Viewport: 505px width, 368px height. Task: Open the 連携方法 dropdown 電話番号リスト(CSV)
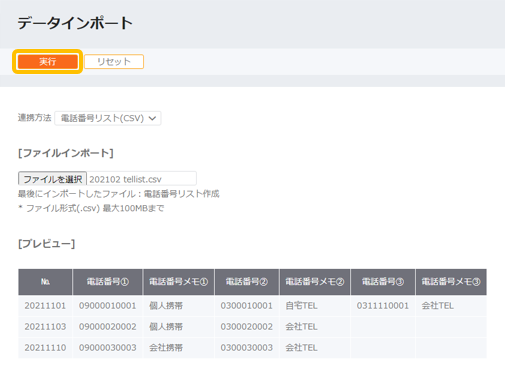(x=108, y=118)
